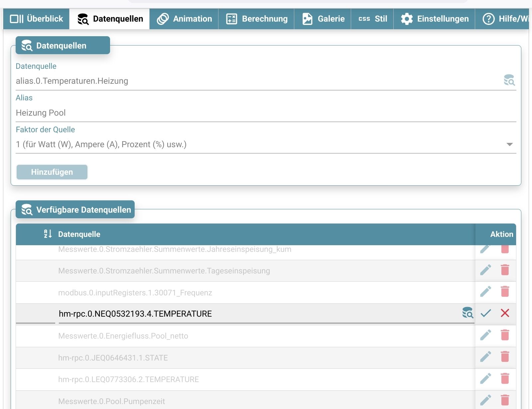
Task: Switch to the Stil tab
Action: pos(372,19)
